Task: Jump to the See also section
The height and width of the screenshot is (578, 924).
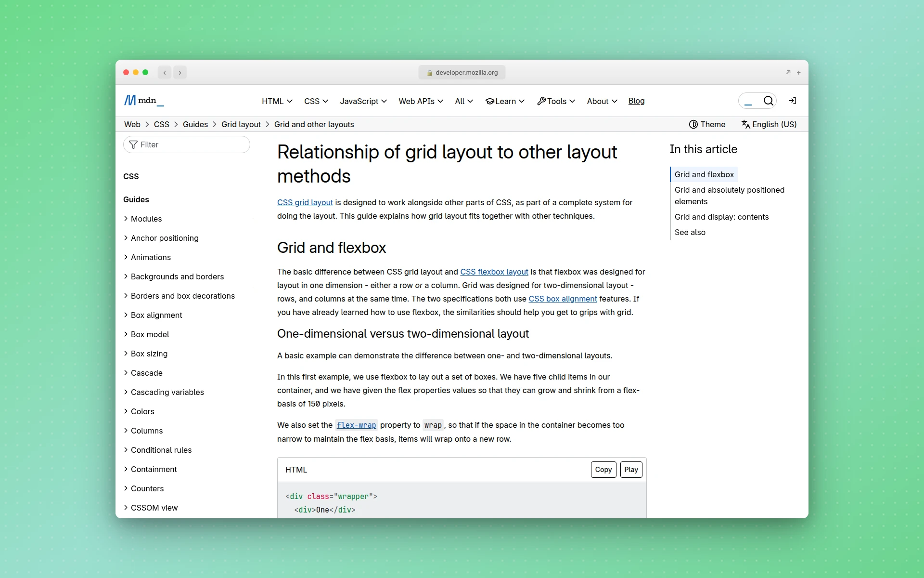Action: 690,232
